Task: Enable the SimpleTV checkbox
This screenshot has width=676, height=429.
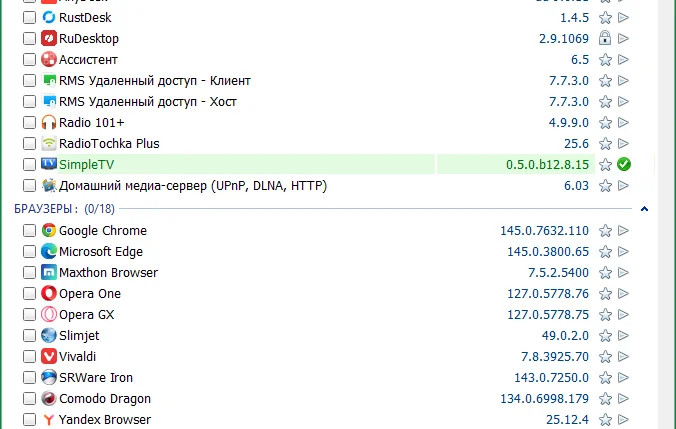Action: coord(29,165)
